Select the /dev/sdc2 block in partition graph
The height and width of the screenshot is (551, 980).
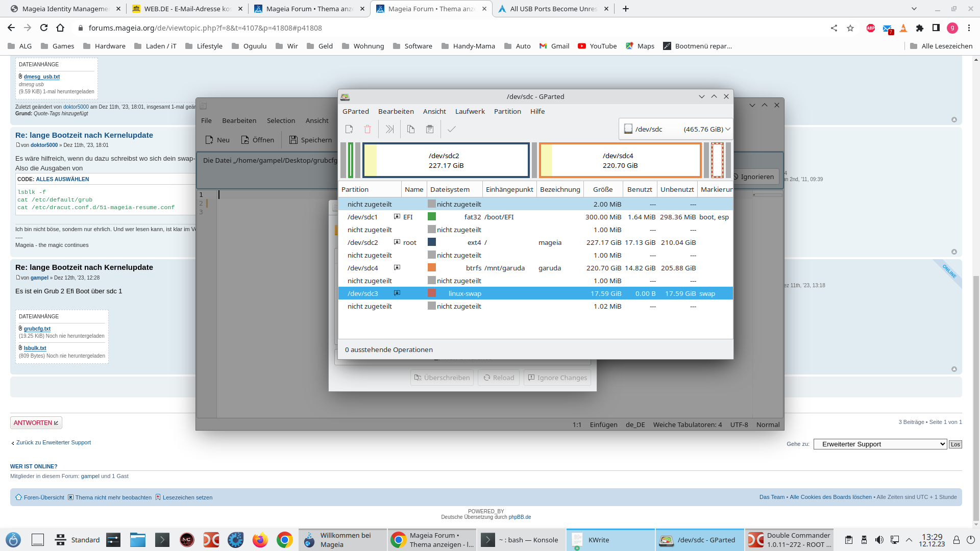point(446,161)
